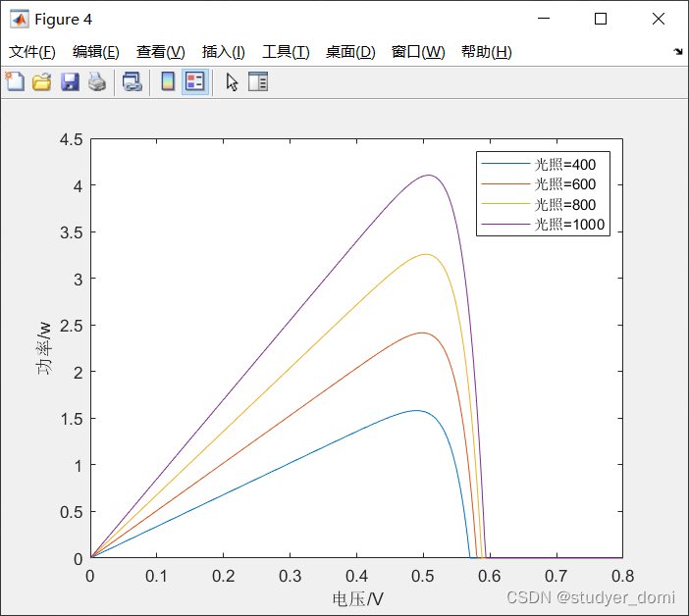
Task: Click the New Figure toolbar icon
Action: [15, 81]
